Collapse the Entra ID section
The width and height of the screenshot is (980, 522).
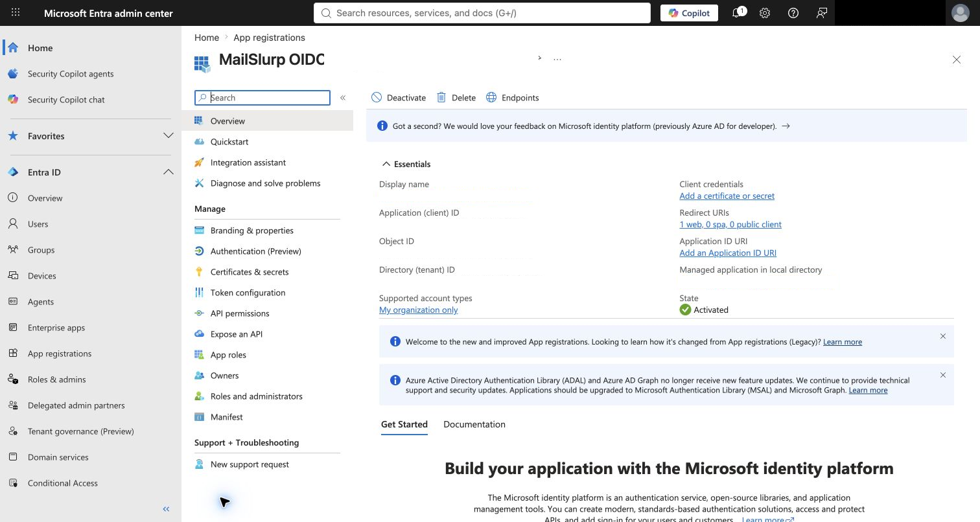click(169, 172)
